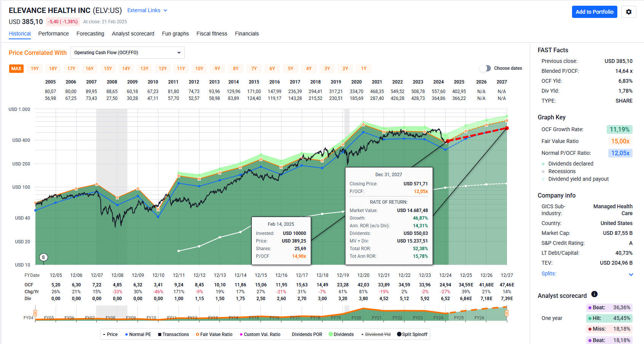Image resolution: width=644 pixels, height=344 pixels.
Task: Click the left range handle in navigator
Action: (35, 313)
